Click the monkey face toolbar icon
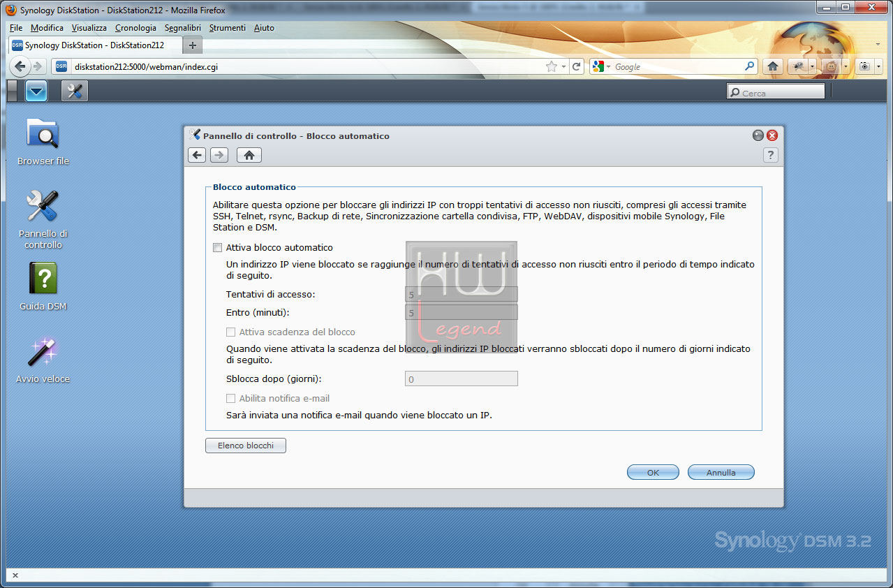 click(832, 66)
